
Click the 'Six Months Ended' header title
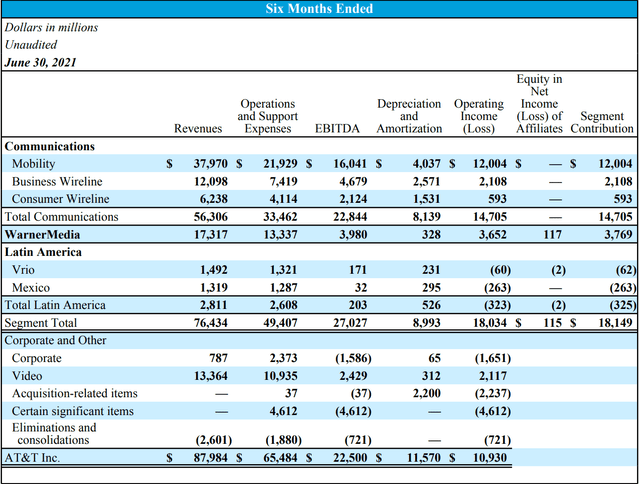point(319,9)
